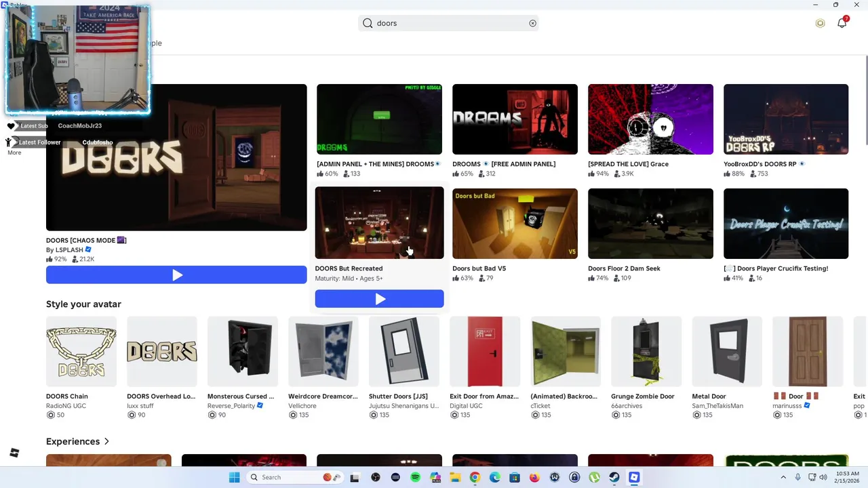Select Metal Door avatar item
The width and height of the screenshot is (868, 488).
coord(727,352)
